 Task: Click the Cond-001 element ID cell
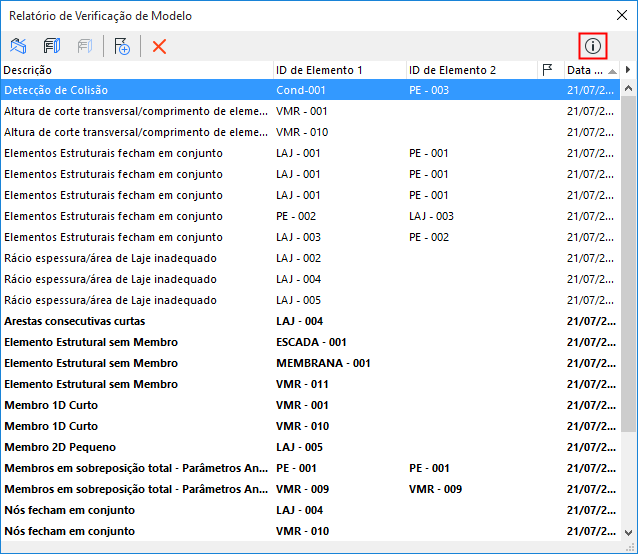pos(301,90)
